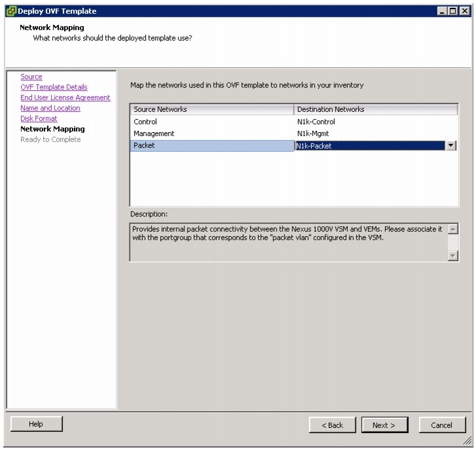Select the Control source network row
This screenshot has width=476, height=456.
212,122
